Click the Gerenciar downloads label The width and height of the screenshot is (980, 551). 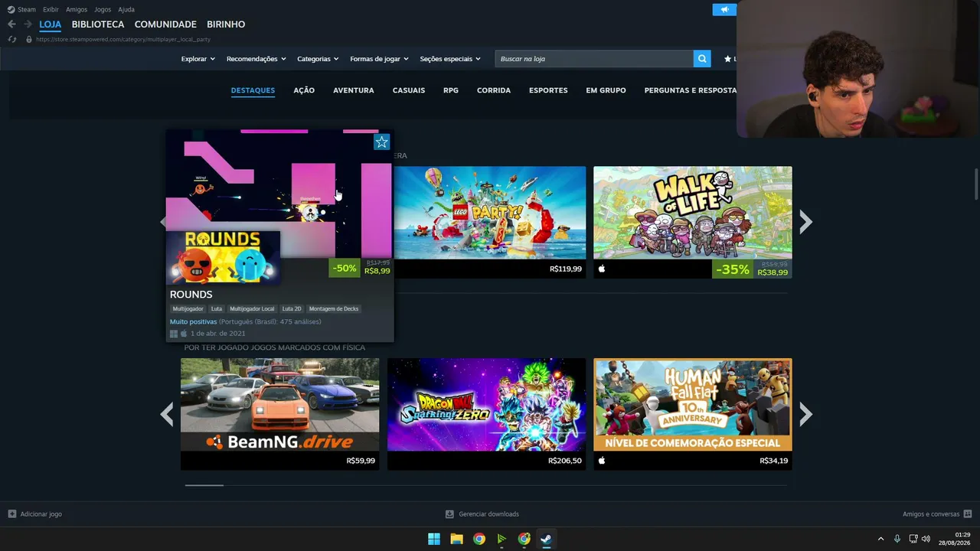[488, 514]
